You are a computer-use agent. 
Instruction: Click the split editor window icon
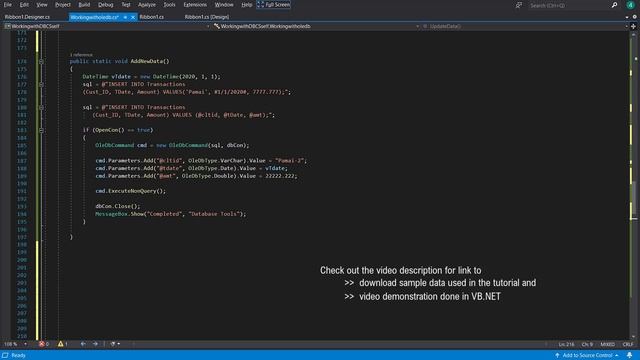tap(633, 26)
